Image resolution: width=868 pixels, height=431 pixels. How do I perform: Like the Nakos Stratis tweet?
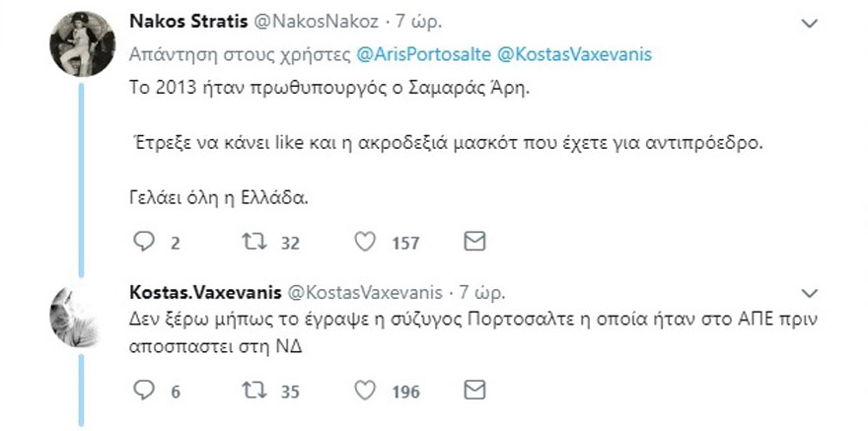click(366, 243)
